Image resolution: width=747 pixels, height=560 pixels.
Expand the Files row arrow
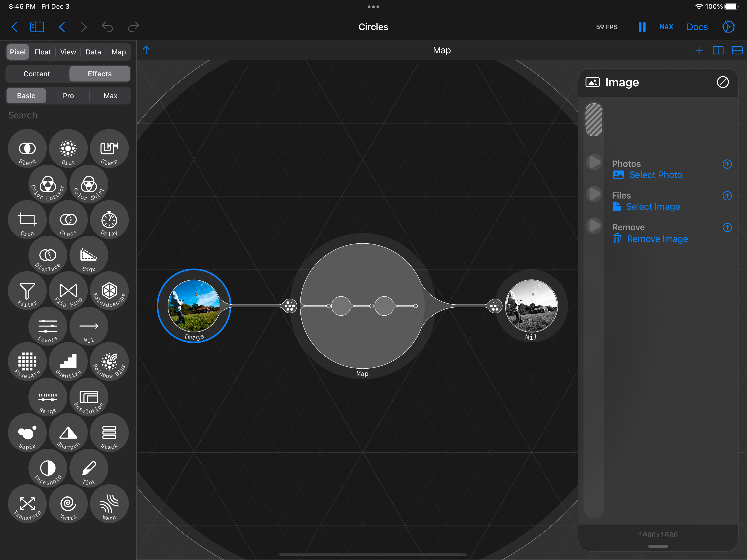click(x=727, y=196)
